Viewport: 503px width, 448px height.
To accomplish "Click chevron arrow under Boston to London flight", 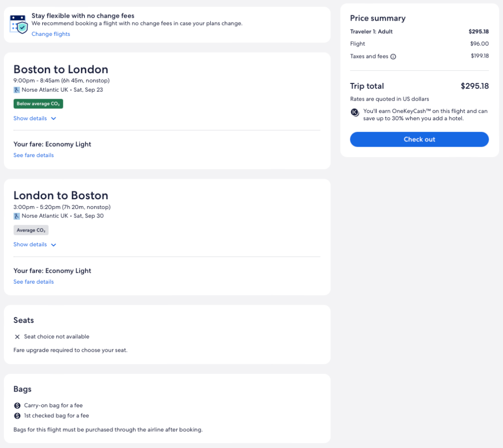I will (x=54, y=119).
